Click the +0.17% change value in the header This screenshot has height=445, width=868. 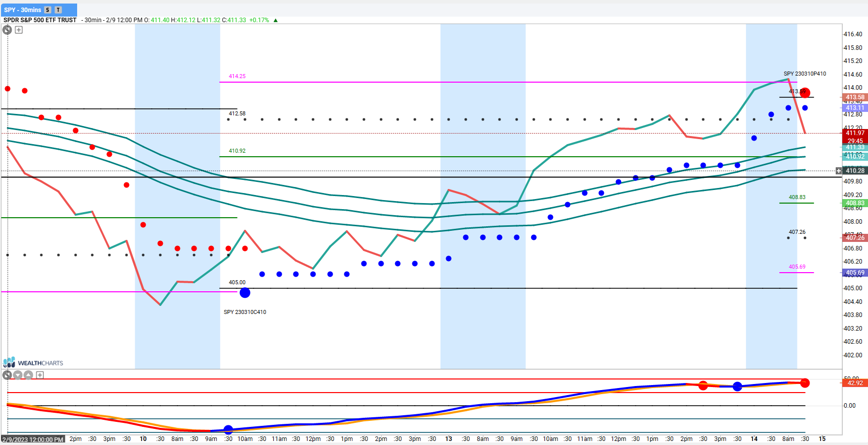pos(259,20)
